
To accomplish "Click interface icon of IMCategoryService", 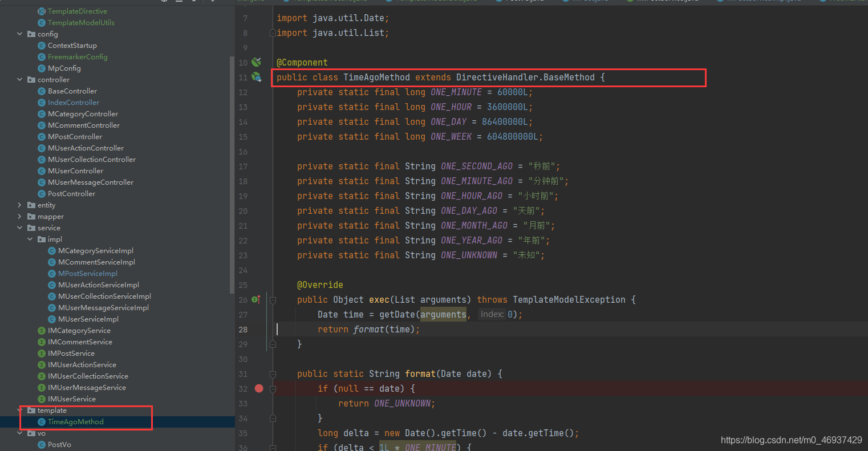I will click(x=42, y=331).
